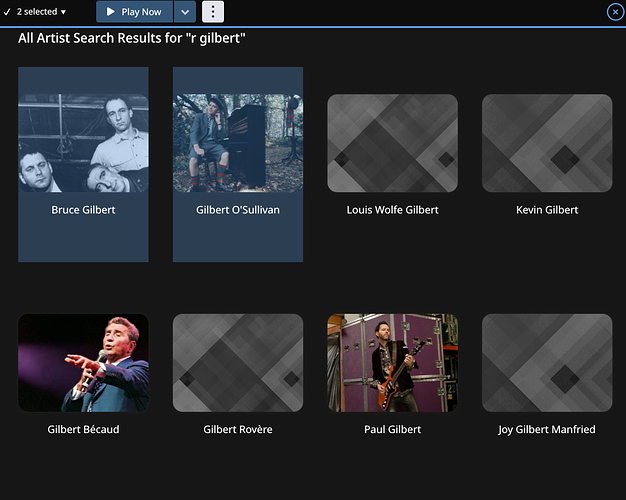Deselect the Gilbert O'Sullivan artist photo
Viewport: 626px width, 500px height.
click(238, 143)
